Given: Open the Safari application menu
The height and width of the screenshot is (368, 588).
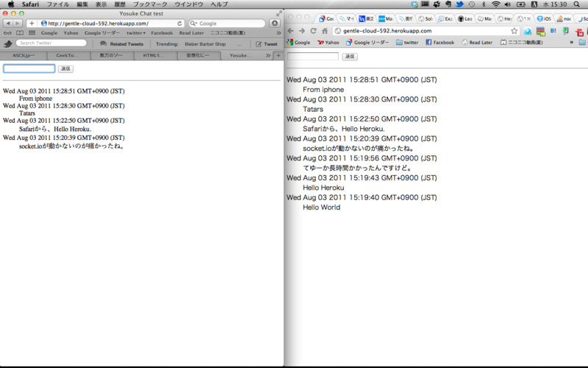Looking at the screenshot, I should 30,4.
